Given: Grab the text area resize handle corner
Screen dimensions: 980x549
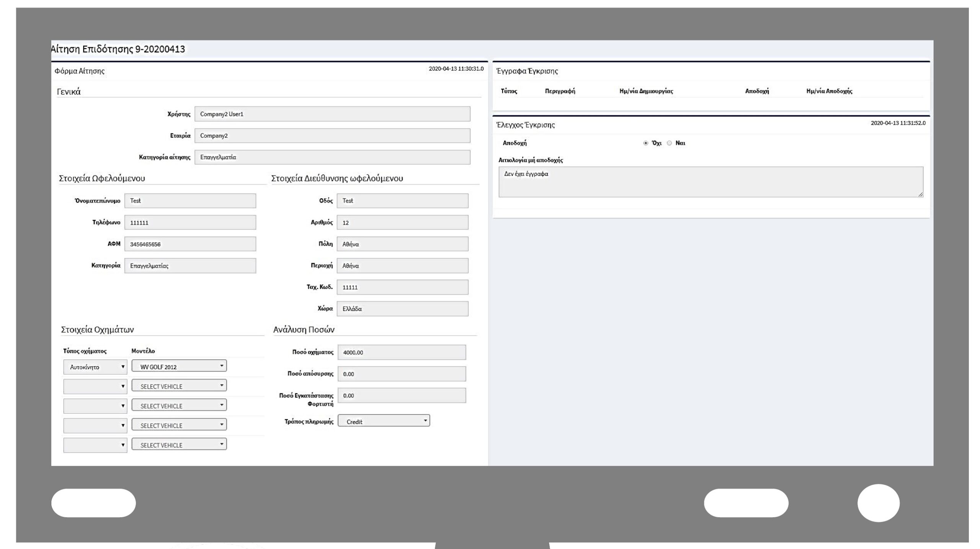Looking at the screenshot, I should (x=921, y=195).
